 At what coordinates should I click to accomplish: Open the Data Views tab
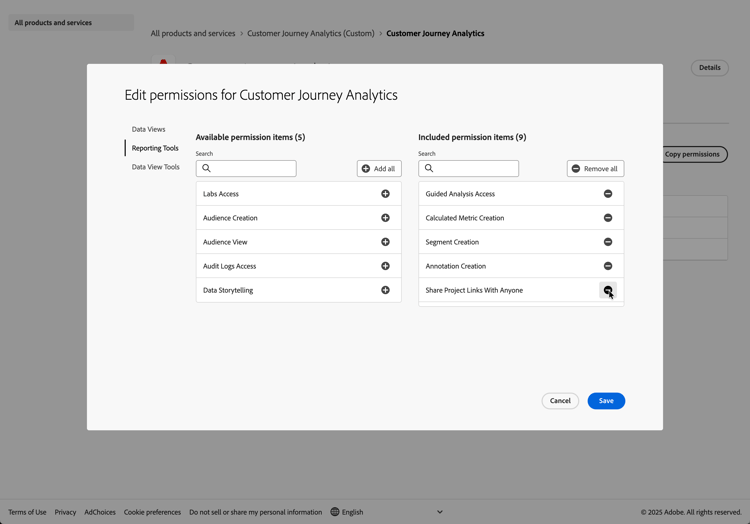click(x=149, y=129)
